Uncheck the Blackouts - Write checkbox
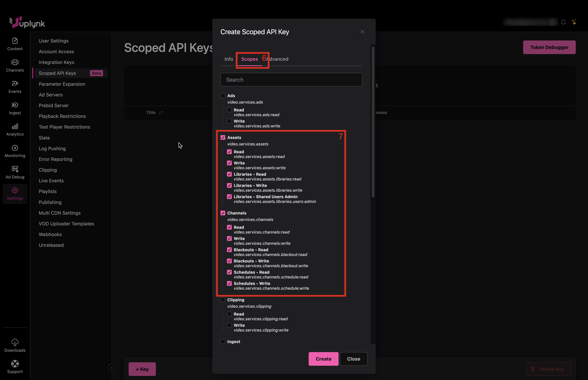The width and height of the screenshot is (588, 380). 229,261
